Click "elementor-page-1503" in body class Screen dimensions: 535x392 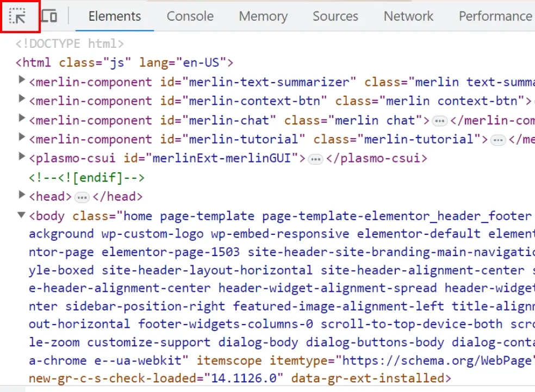click(x=171, y=252)
